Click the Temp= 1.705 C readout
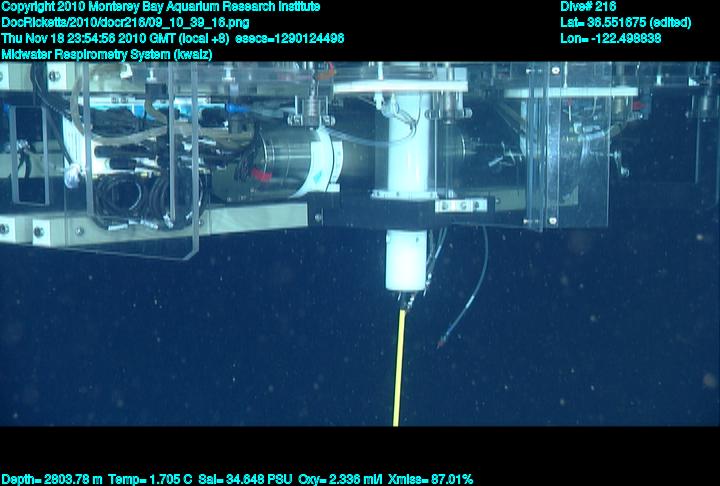Screen dimensions: 720x486 tap(150, 479)
